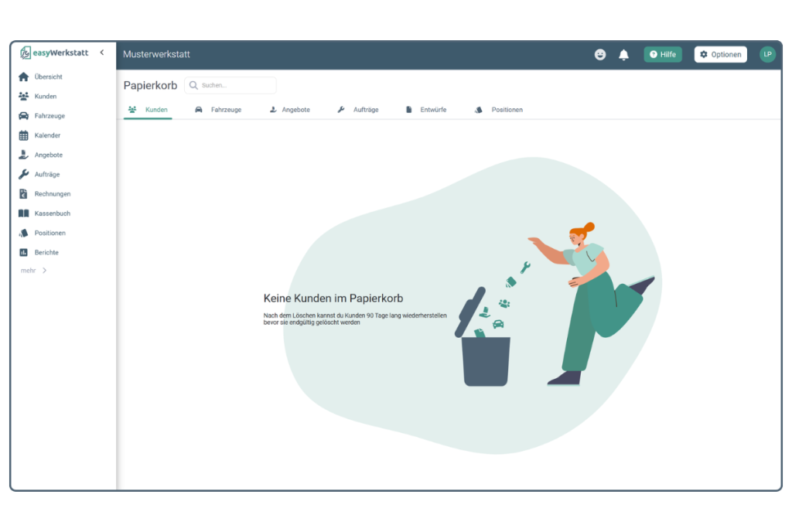
Task: Switch to the Fahrzeuge tab
Action: [219, 110]
